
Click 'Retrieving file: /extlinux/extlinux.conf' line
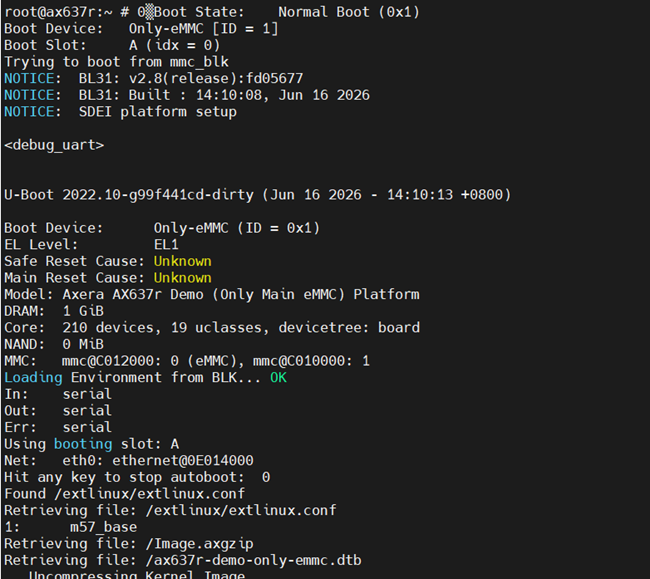pos(170,510)
